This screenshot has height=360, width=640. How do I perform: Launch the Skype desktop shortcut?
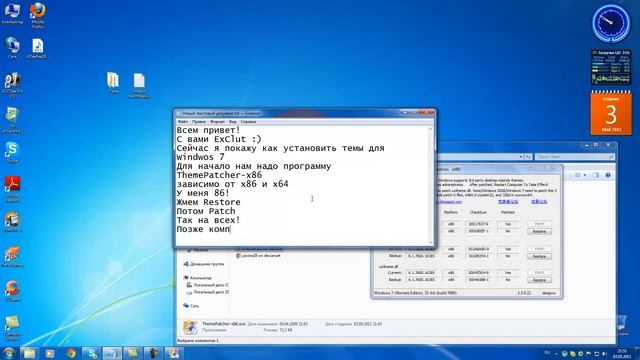[12, 152]
